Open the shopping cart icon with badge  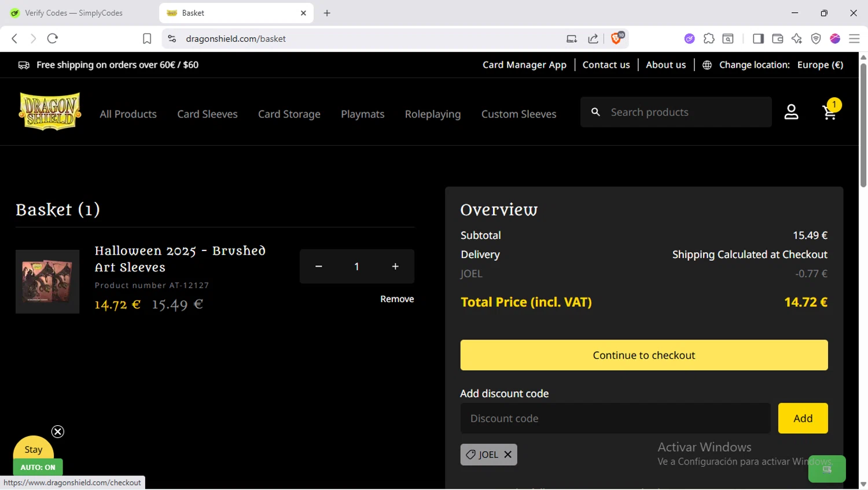coord(830,110)
